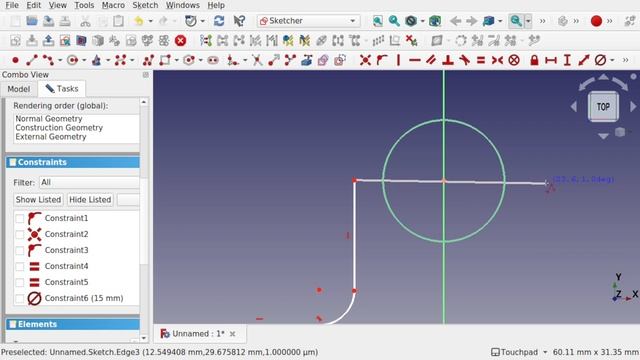
Task: Open the Edit menu
Action: click(33, 5)
